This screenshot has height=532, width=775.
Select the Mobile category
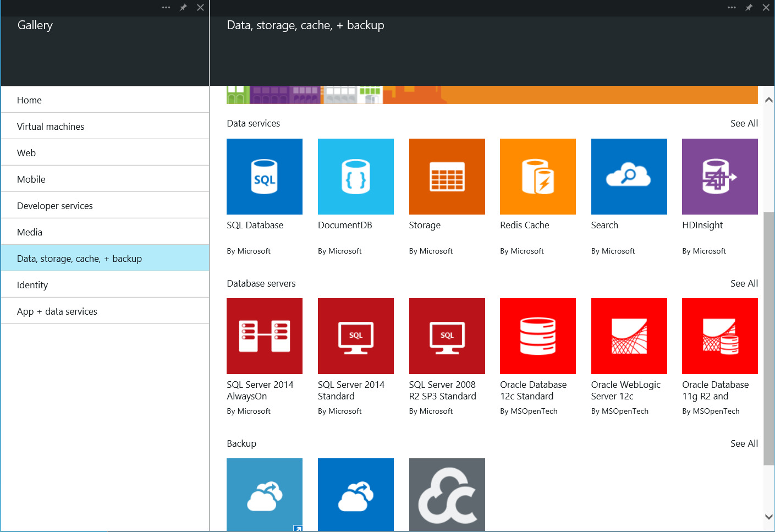coord(105,179)
